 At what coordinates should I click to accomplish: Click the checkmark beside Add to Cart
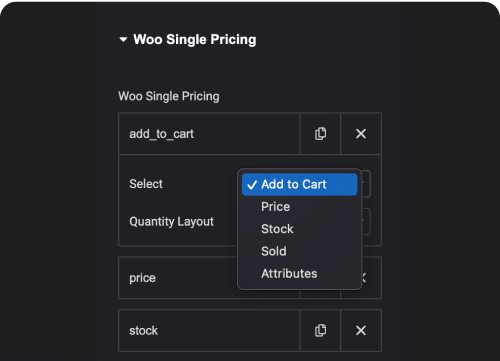[x=252, y=185]
